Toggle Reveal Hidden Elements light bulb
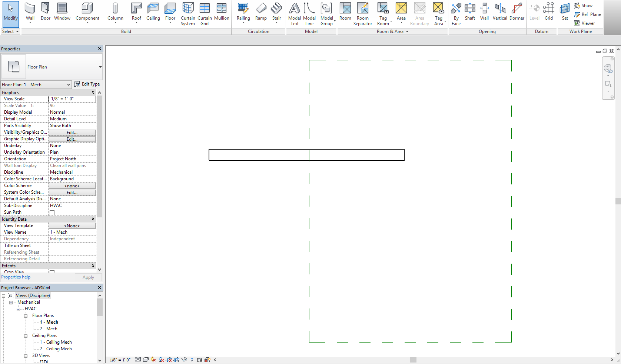Screen dimensions: 621x364 pos(192,360)
